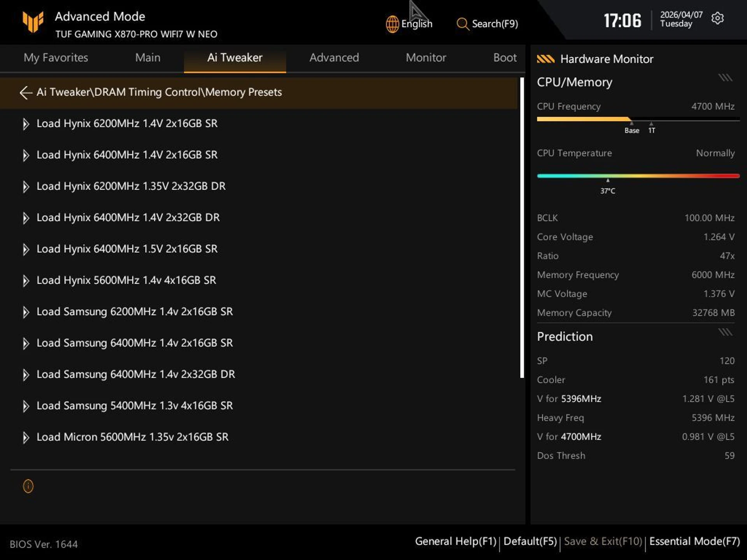Click Default(F5) to load defaults
This screenshot has height=560, width=747.
click(530, 541)
